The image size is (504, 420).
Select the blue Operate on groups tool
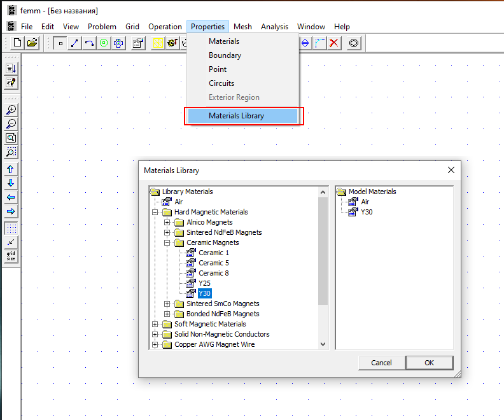118,43
